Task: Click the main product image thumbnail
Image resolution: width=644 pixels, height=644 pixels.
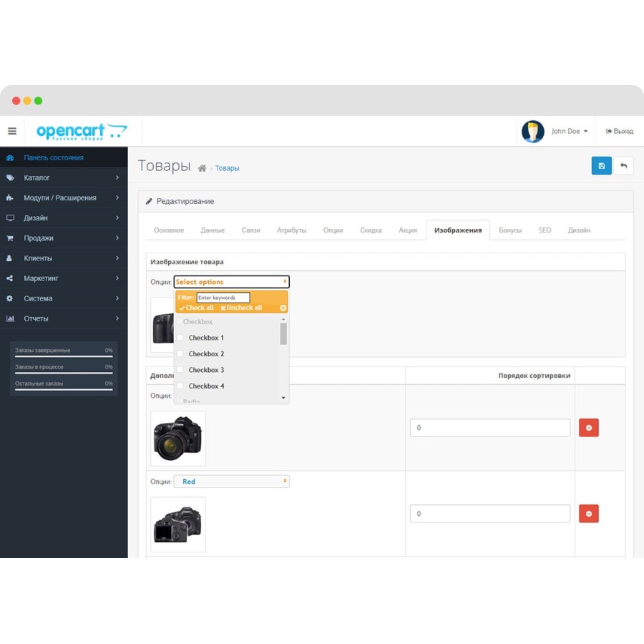Action: [x=162, y=325]
